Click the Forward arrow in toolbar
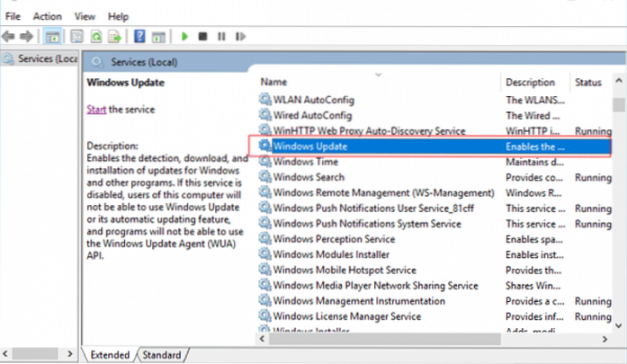 tap(27, 37)
